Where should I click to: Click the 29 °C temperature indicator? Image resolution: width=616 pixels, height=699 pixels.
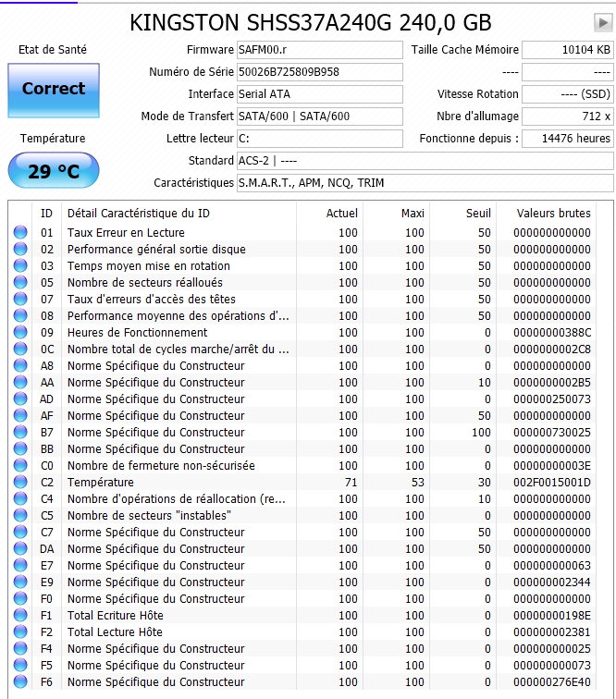[53, 171]
